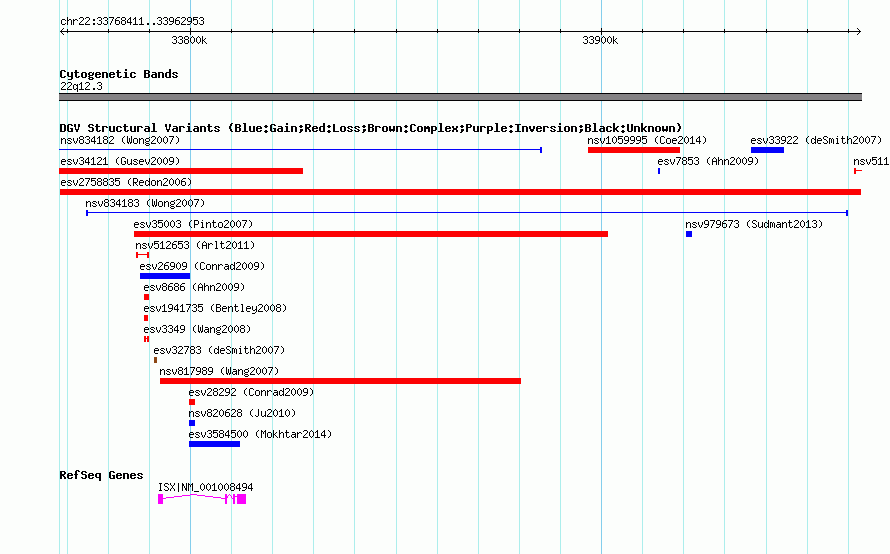Select the nsv817989 (Wang2007) red bar
This screenshot has height=554, width=890.
click(340, 381)
